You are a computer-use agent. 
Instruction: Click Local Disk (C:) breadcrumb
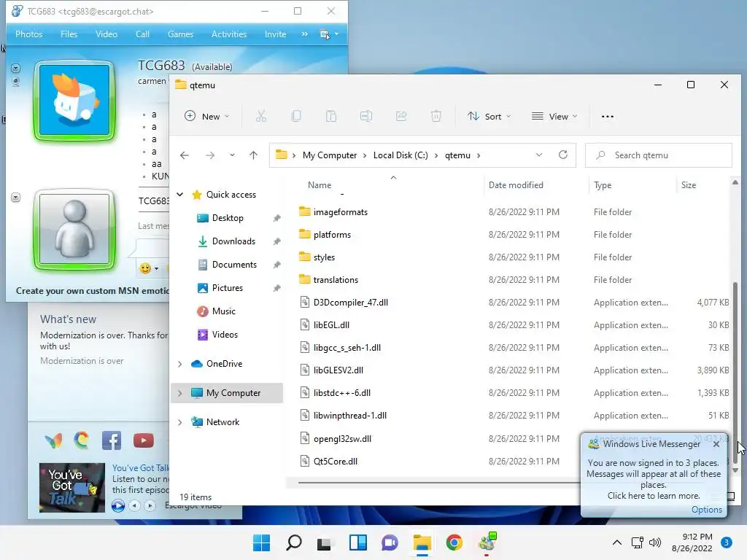click(400, 155)
